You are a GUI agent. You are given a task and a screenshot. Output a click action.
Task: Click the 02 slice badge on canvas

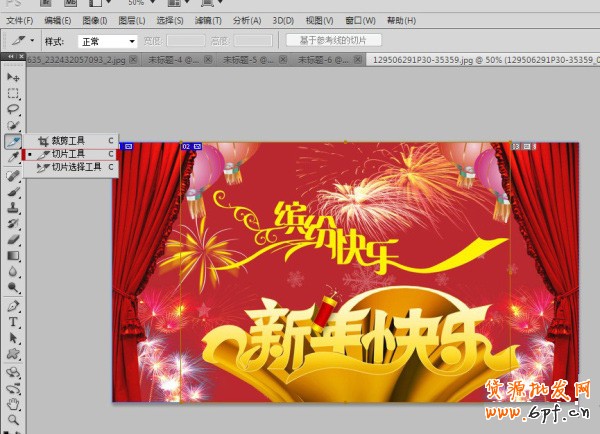coord(187,146)
